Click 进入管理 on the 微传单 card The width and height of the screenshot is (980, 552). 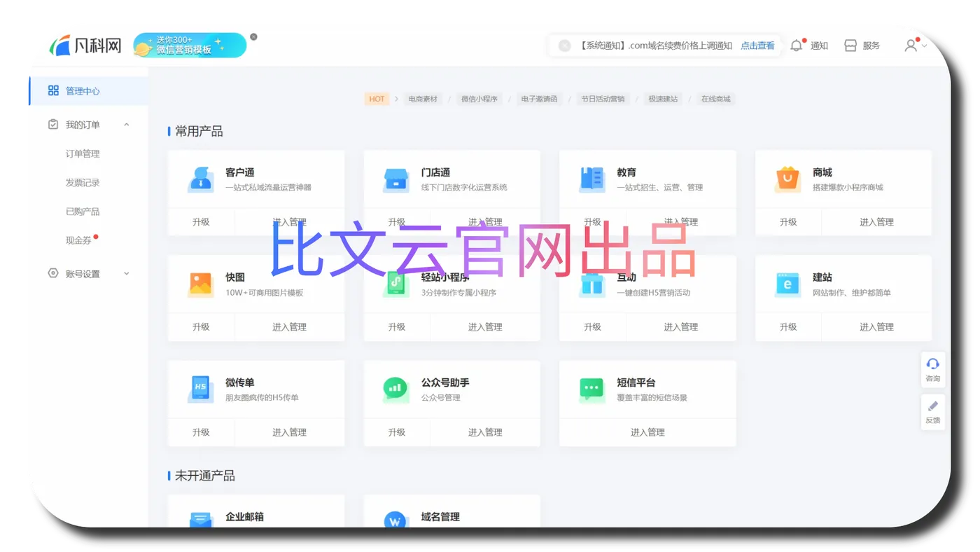289,432
